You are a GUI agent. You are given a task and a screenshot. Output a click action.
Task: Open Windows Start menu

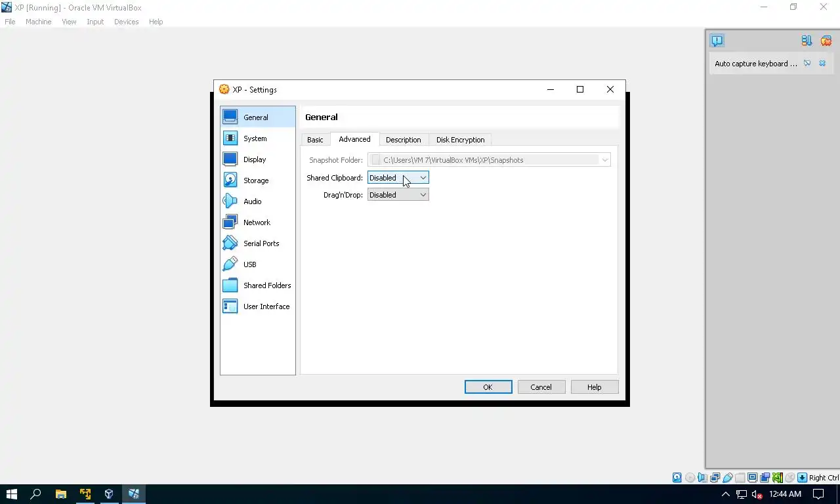11,494
